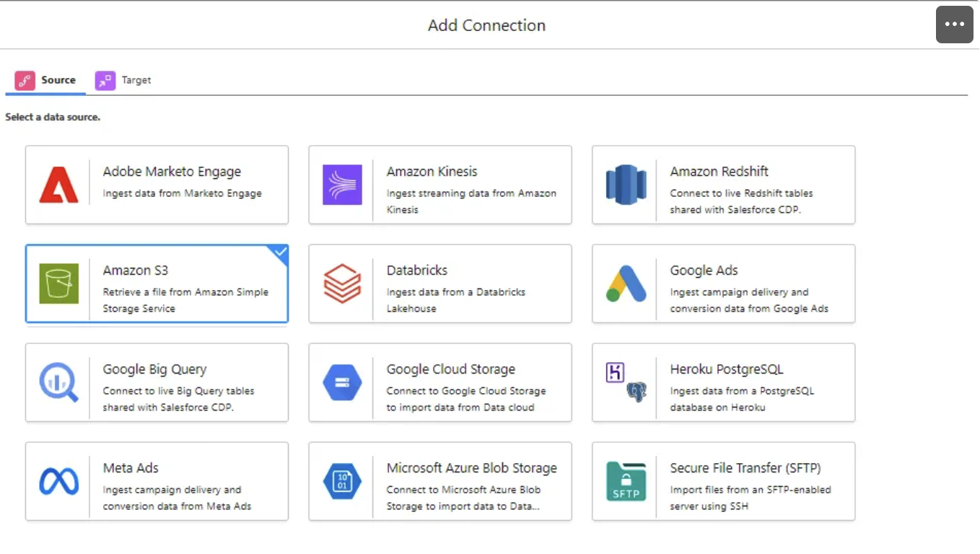Open the more options menu
Image resolution: width=980 pixels, height=554 pixels.
tap(954, 24)
